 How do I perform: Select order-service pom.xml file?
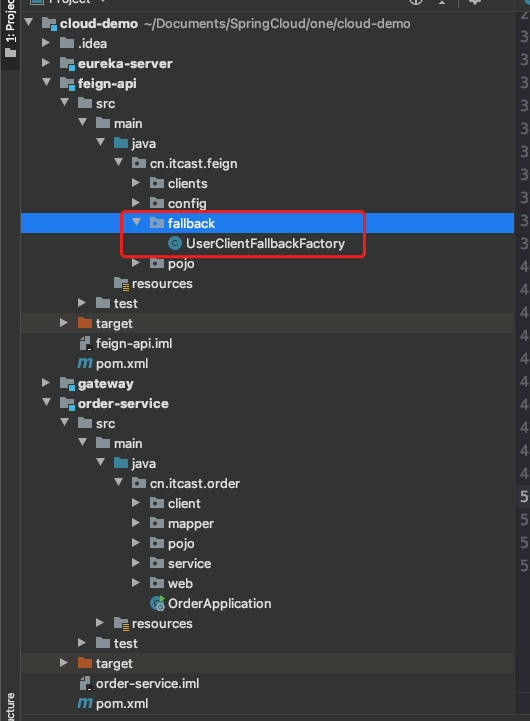point(122,704)
